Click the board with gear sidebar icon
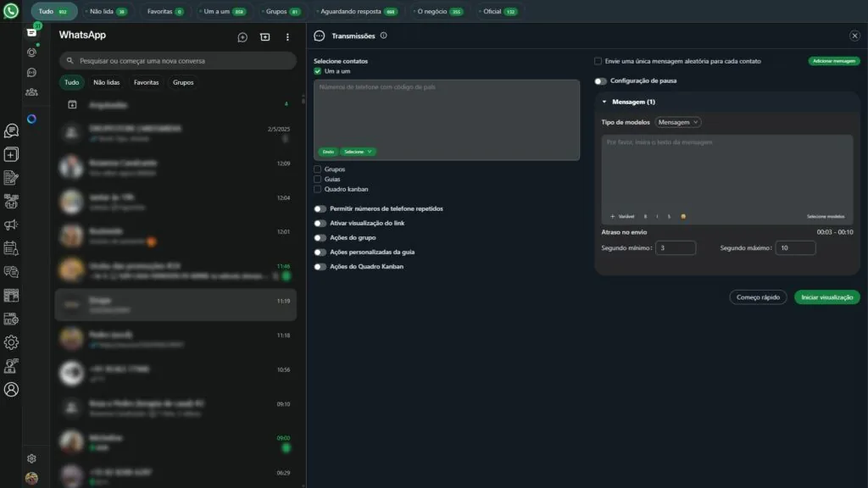 point(11,319)
